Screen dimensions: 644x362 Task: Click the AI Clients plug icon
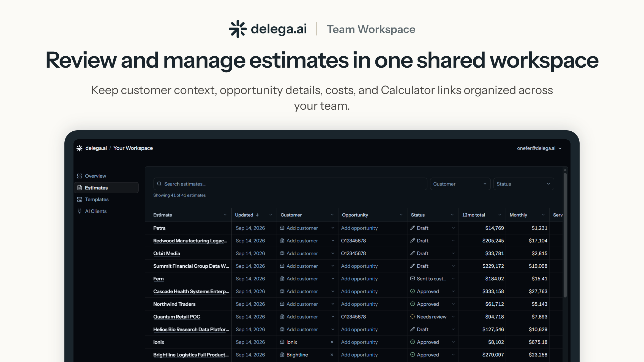[x=80, y=211]
